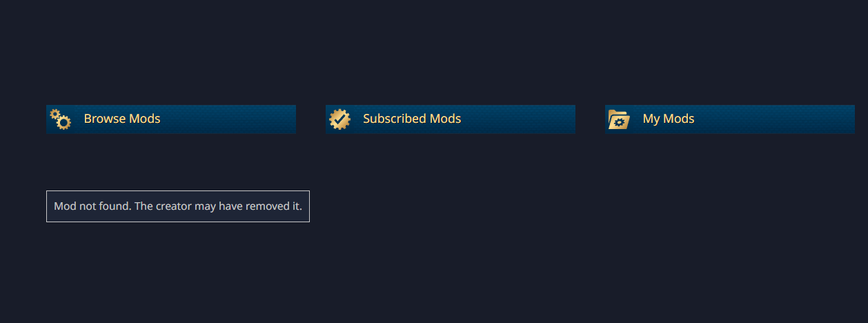868x323 pixels.
Task: Open My Mods using the folder icon
Action: pos(619,120)
